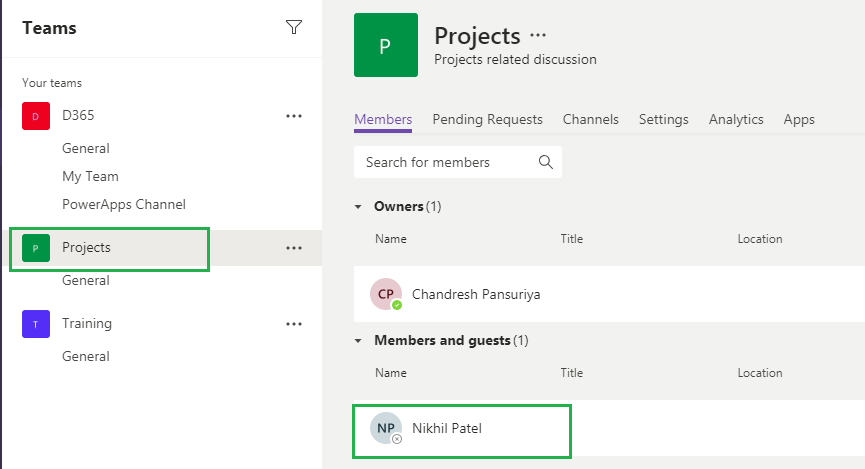Click Location column header under Owners
The width and height of the screenshot is (865, 469).
760,239
